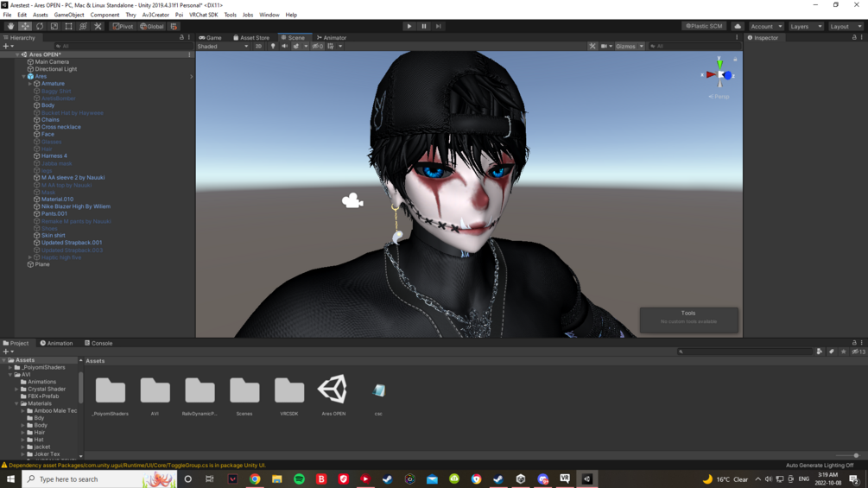
Task: Click the Hierarchy create plus button
Action: point(6,46)
